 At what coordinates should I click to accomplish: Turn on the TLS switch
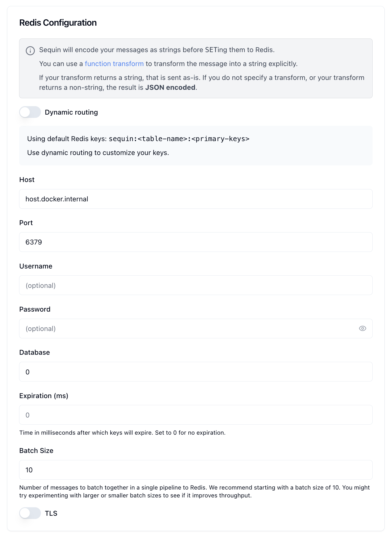30,513
